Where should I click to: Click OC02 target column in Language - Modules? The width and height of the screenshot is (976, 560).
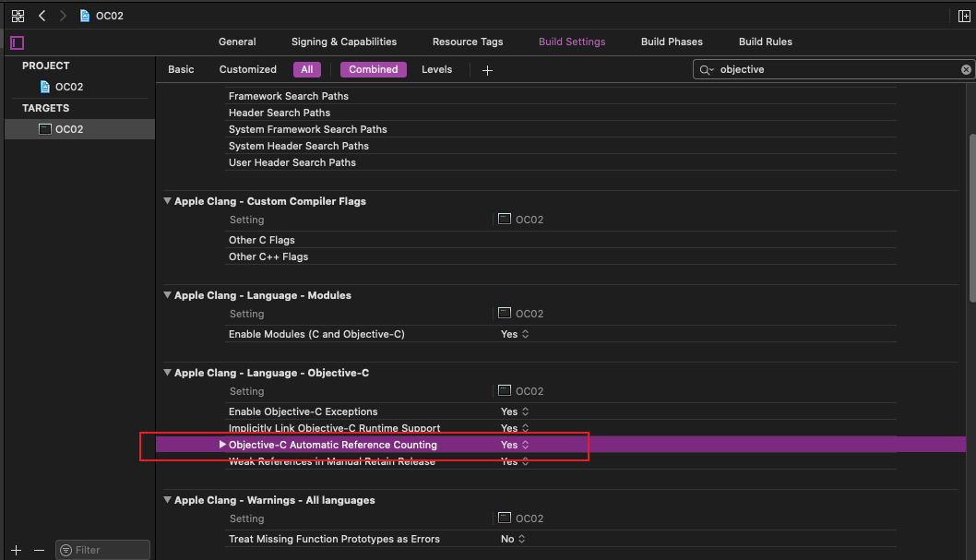pos(521,314)
